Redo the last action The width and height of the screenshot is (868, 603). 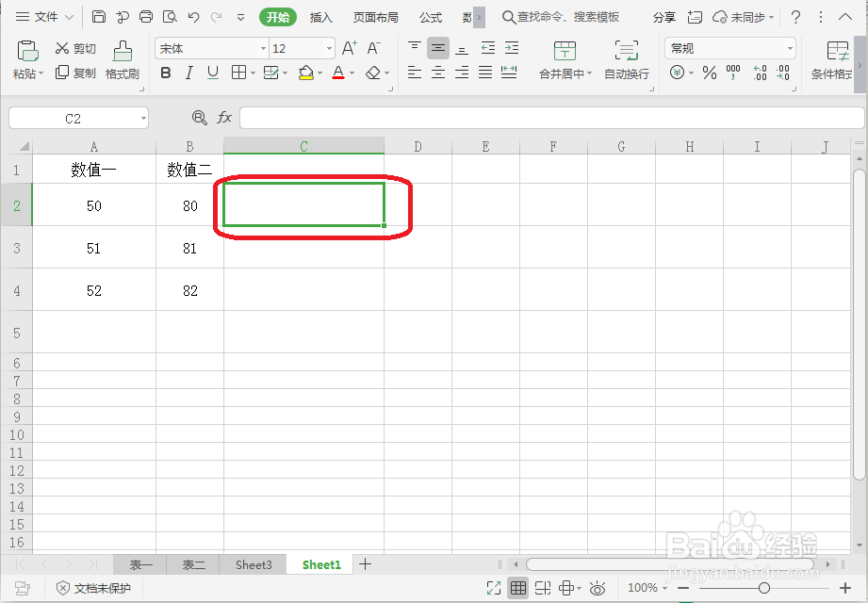coord(217,17)
